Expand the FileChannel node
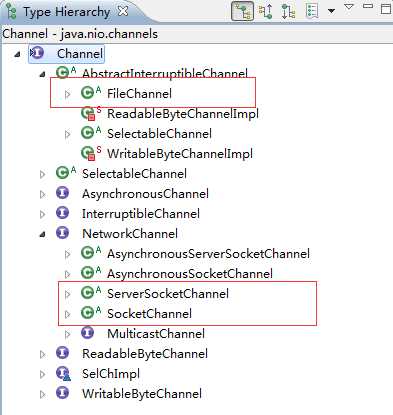Viewport: 393px width, 415px height. pos(67,94)
